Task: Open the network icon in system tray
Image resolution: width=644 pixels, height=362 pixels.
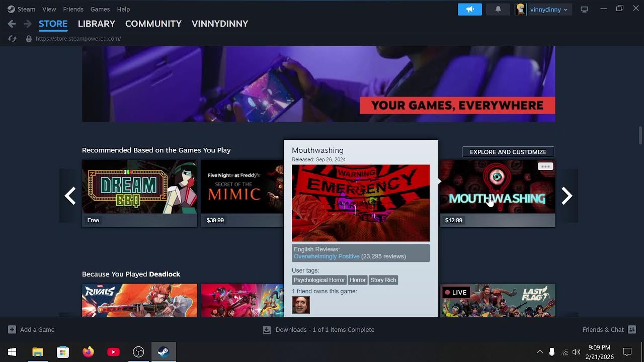Action: (x=565, y=352)
